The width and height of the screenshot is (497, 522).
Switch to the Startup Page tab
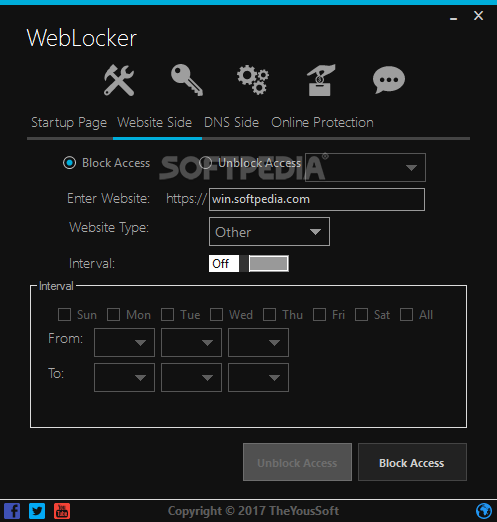tap(69, 123)
